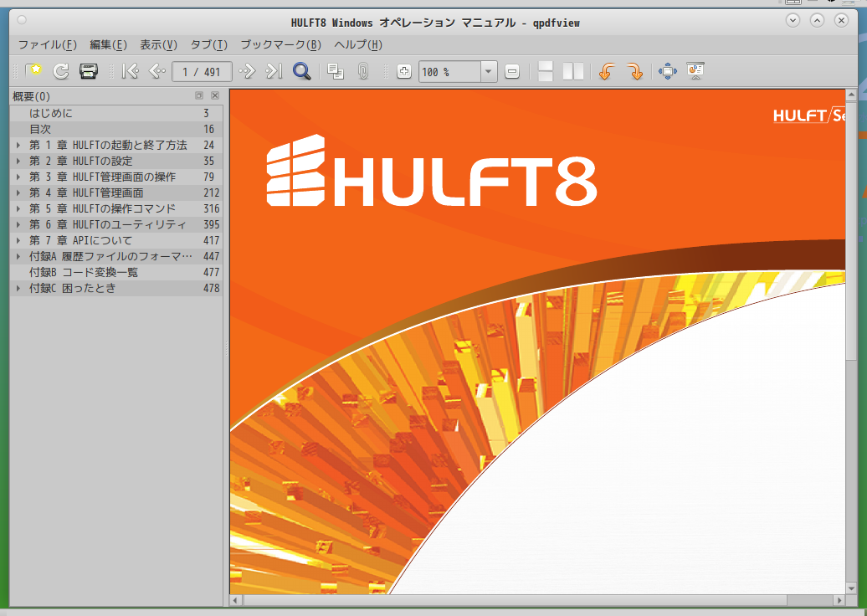This screenshot has height=616, width=867.
Task: Expand 第 4 章 HULFT管理画面
Action: point(18,192)
